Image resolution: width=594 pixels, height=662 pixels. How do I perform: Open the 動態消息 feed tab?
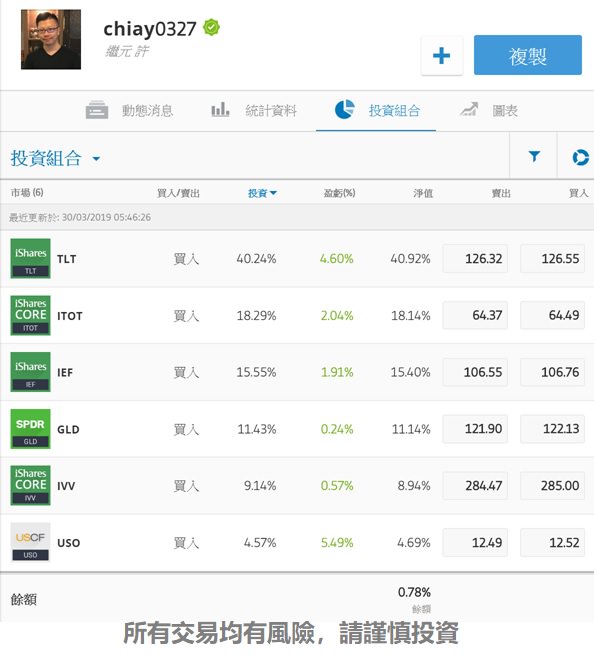(x=130, y=111)
